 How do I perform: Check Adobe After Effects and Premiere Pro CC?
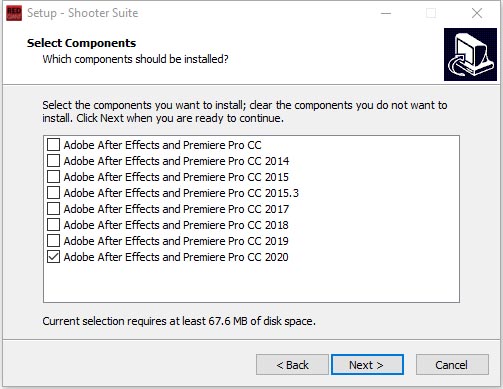tap(53, 145)
